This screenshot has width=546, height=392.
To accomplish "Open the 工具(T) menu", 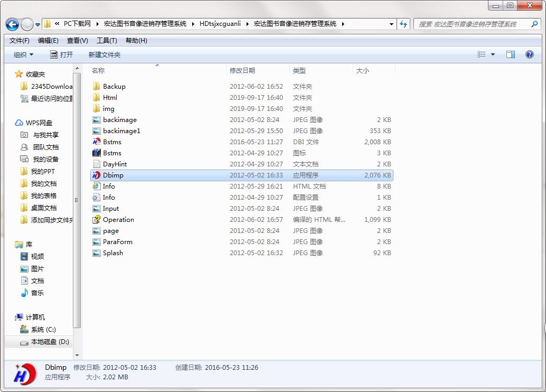I will pyautogui.click(x=107, y=41).
